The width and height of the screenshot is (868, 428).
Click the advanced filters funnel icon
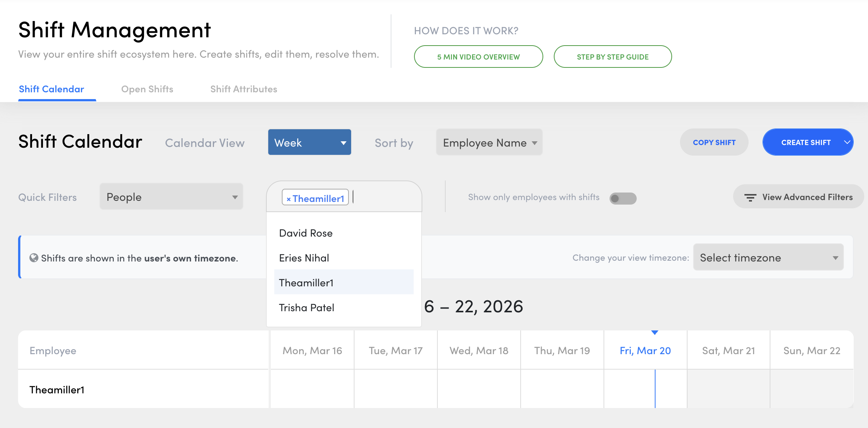pyautogui.click(x=750, y=197)
